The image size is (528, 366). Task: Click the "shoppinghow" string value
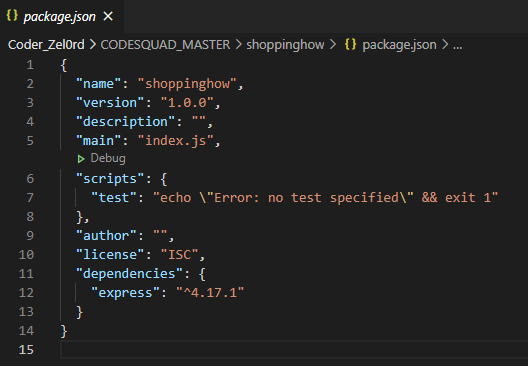tap(187, 84)
